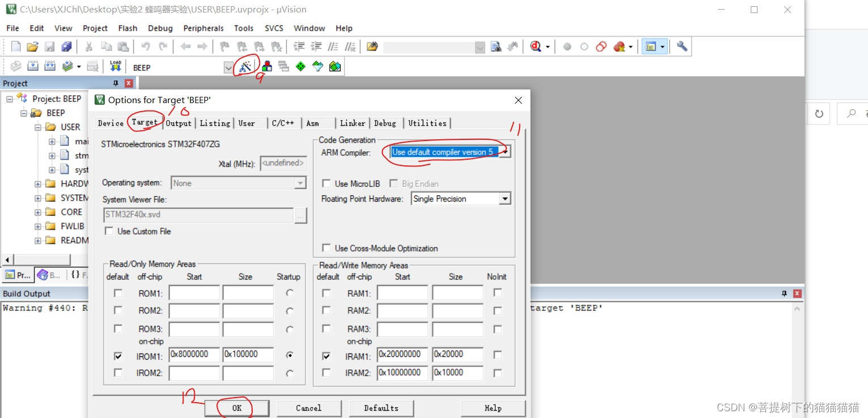Switch to the Device tab
Screen dimensions: 868x418
(x=110, y=123)
